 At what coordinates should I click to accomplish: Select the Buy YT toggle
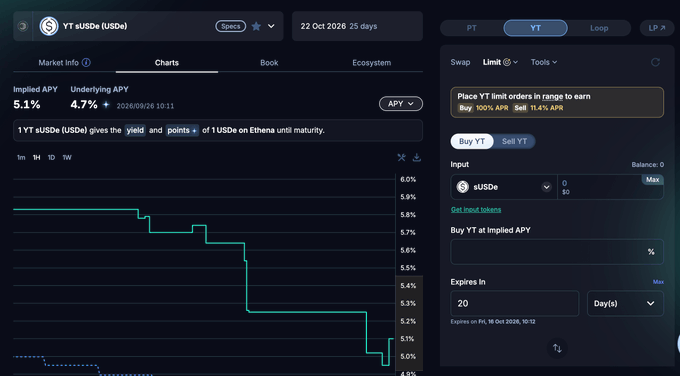(x=472, y=141)
